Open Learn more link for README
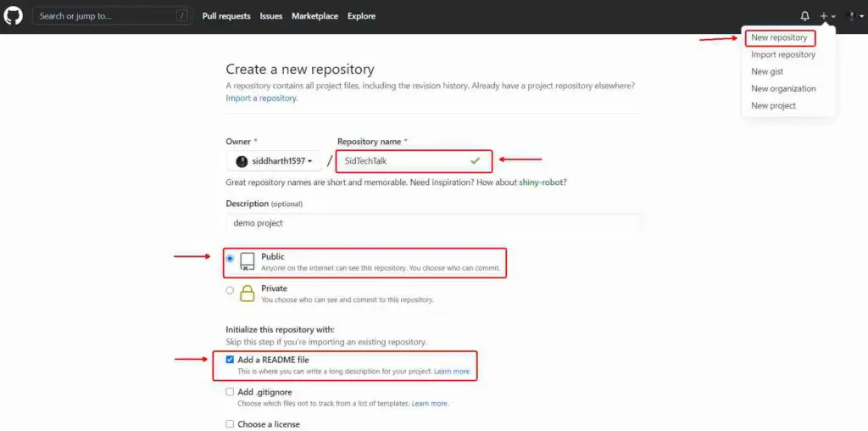Screen dimensions: 868x431 (453, 371)
